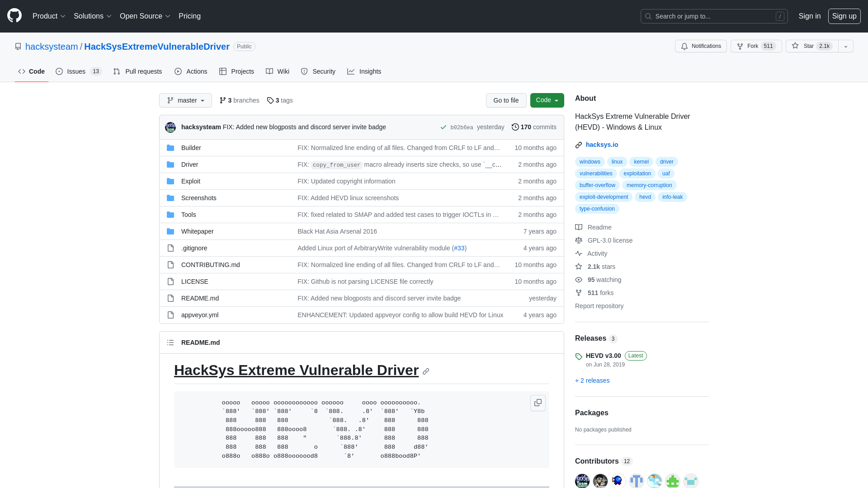View the 170 commits history
Screen dimensions: 868x488
pos(534,127)
